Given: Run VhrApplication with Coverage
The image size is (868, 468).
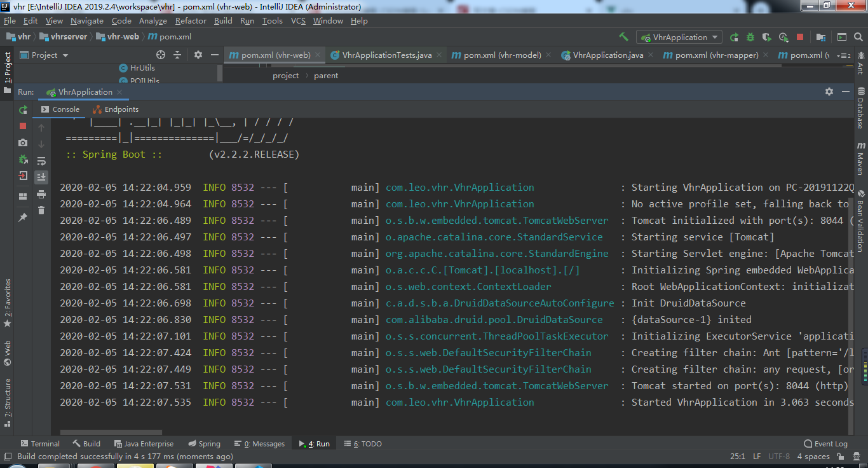Looking at the screenshot, I should pyautogui.click(x=766, y=38).
